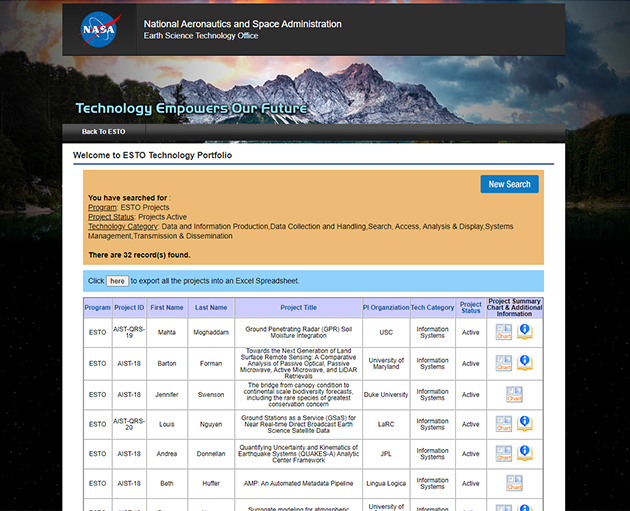Click the NASA logo
Viewport: 630px width, 511px height.
(x=99, y=30)
